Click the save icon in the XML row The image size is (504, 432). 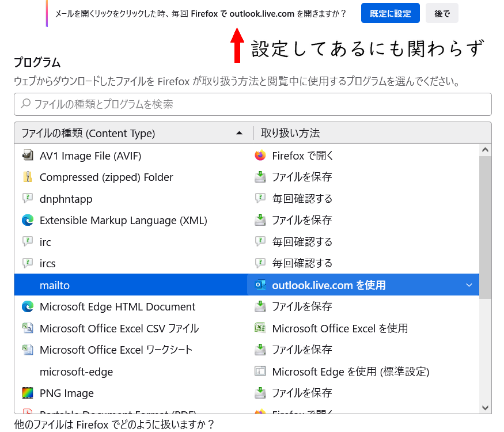[260, 220]
